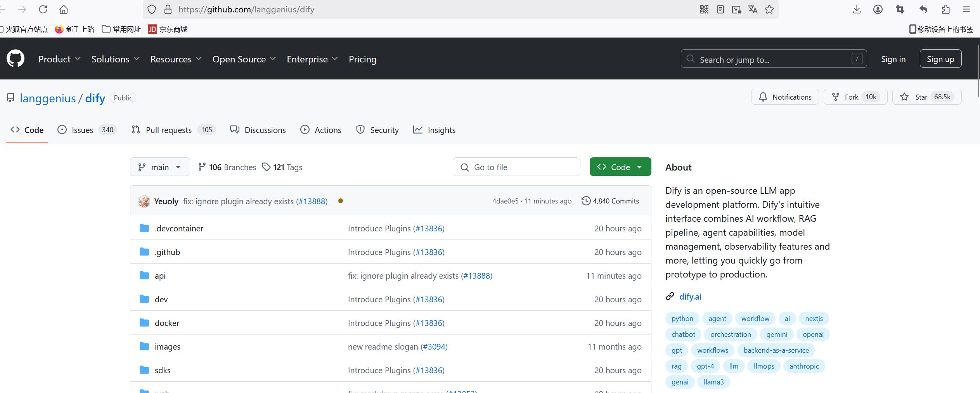Open the Insights tab
The width and height of the screenshot is (980, 393).
[x=435, y=130]
